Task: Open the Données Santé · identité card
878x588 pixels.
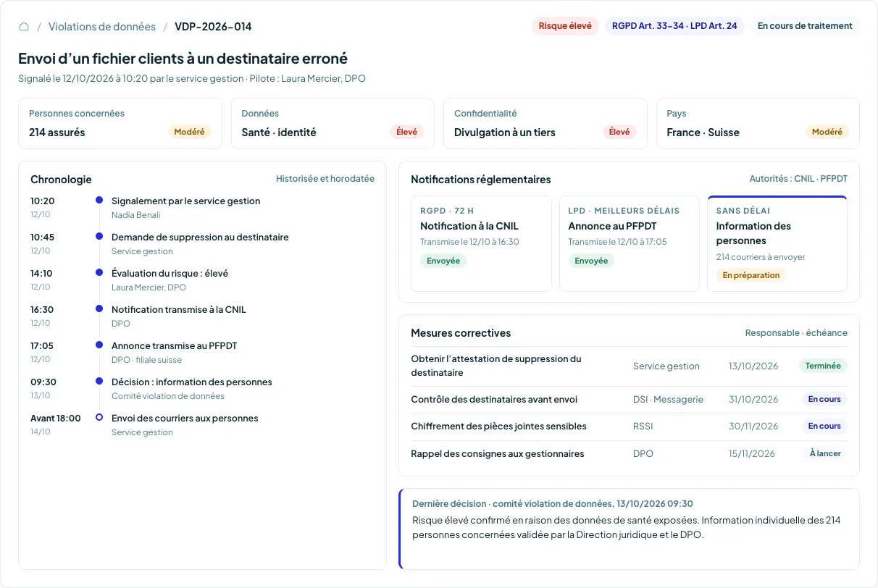Action: [x=333, y=124]
